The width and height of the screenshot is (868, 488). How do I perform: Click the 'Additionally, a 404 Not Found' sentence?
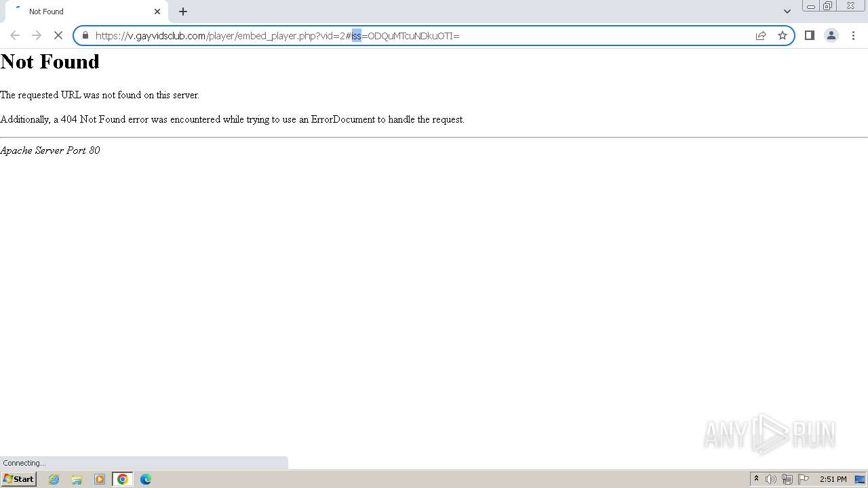(x=232, y=119)
